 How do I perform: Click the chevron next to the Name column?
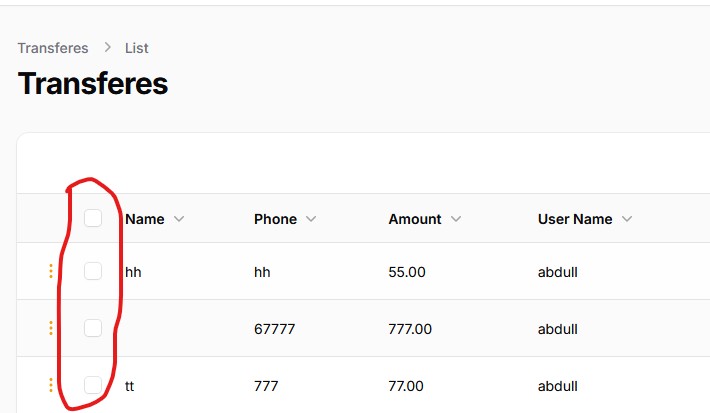(x=179, y=219)
